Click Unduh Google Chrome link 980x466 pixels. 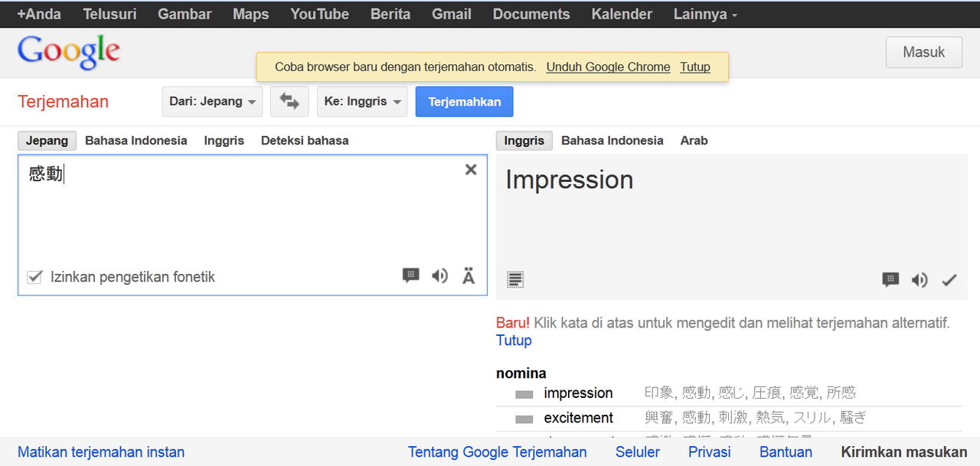(608, 67)
